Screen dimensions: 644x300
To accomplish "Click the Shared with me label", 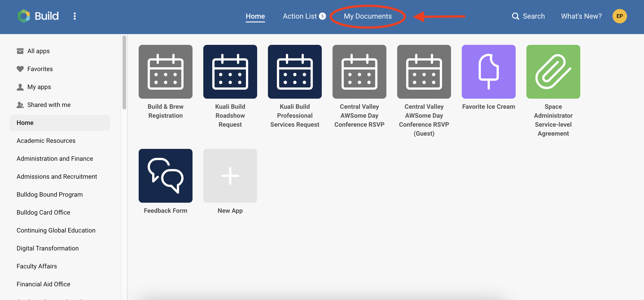I will tap(49, 105).
